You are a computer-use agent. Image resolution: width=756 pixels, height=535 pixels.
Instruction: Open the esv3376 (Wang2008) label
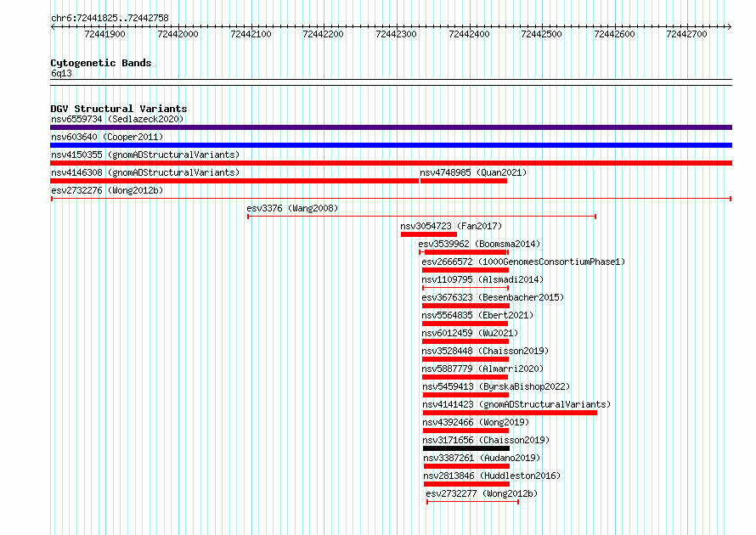coord(292,208)
